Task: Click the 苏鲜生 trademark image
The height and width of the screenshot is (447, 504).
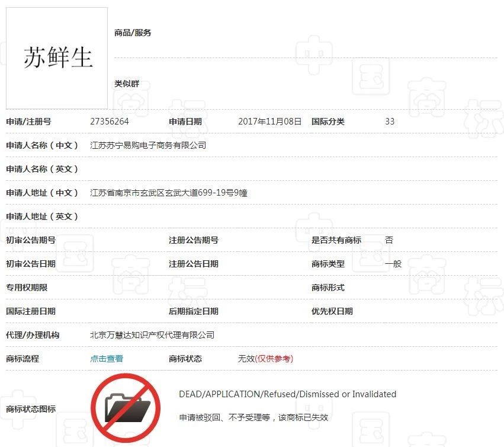Action: pos(56,57)
